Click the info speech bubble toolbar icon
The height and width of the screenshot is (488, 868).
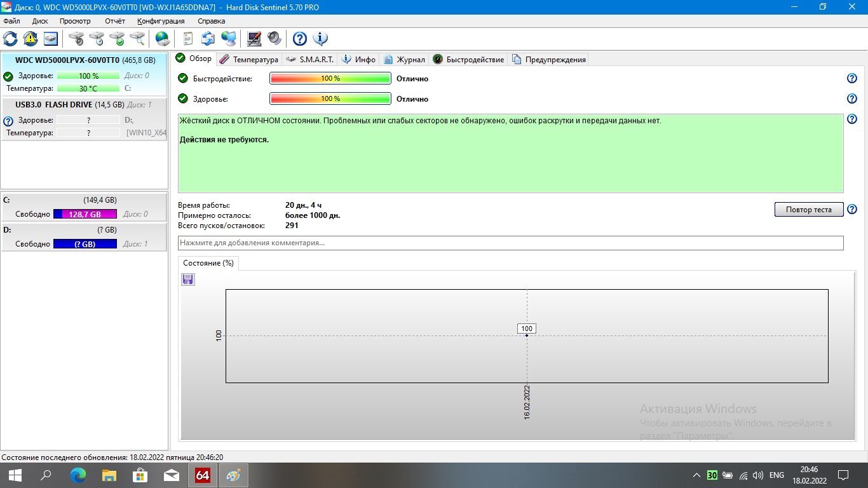click(320, 39)
